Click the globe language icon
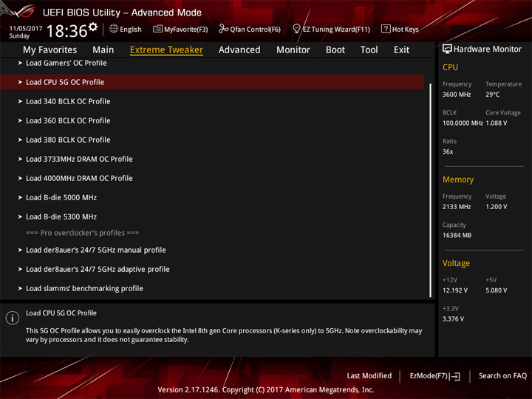 pyautogui.click(x=114, y=29)
